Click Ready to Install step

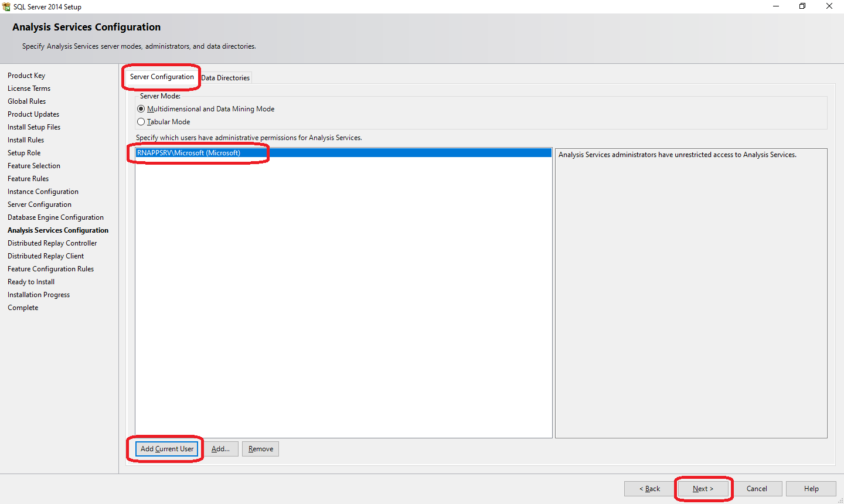31,282
